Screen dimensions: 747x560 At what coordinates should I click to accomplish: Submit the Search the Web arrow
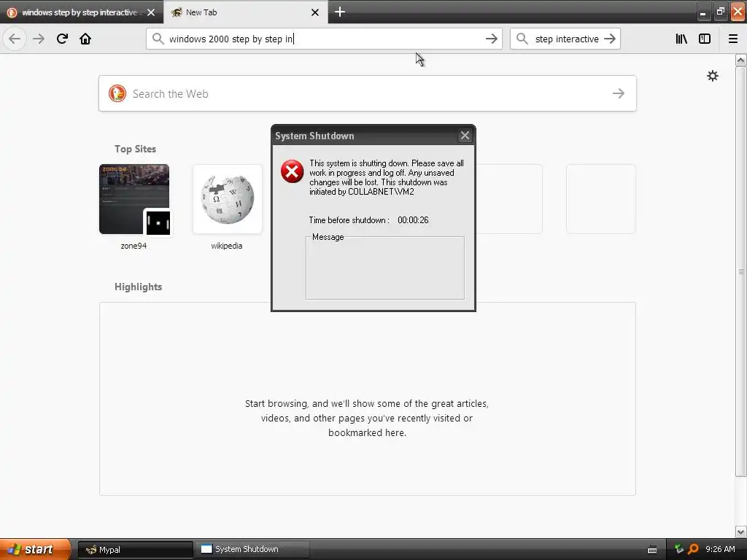619,93
